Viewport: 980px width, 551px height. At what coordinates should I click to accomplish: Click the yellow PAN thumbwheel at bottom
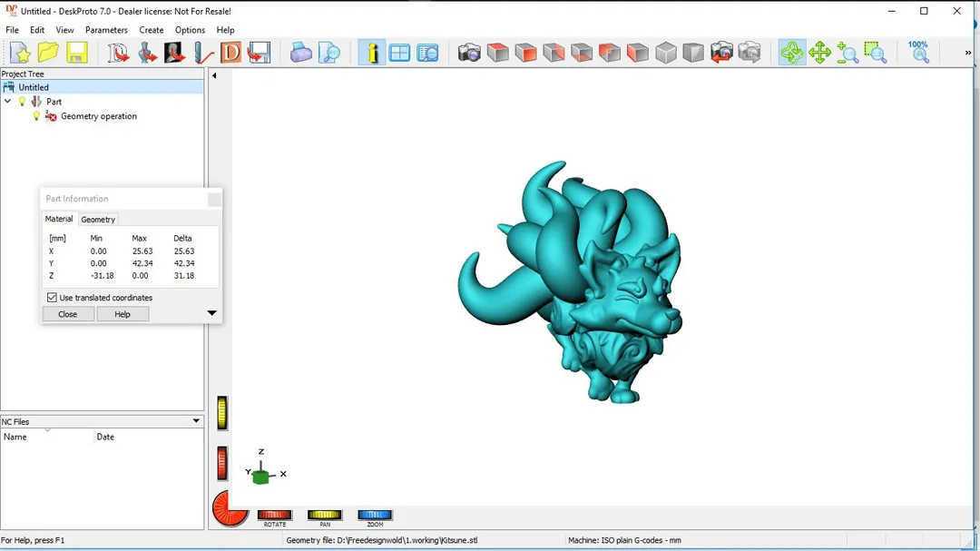tap(324, 515)
